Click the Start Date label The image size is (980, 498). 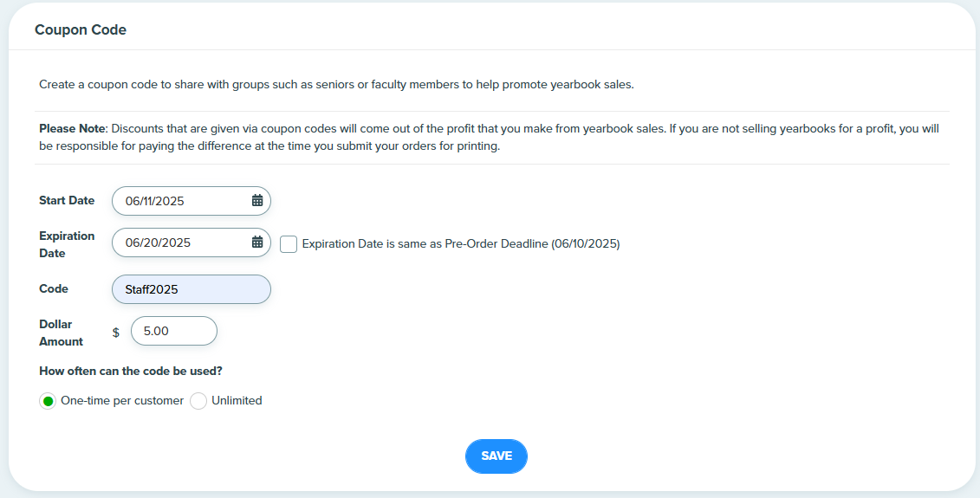(67, 201)
